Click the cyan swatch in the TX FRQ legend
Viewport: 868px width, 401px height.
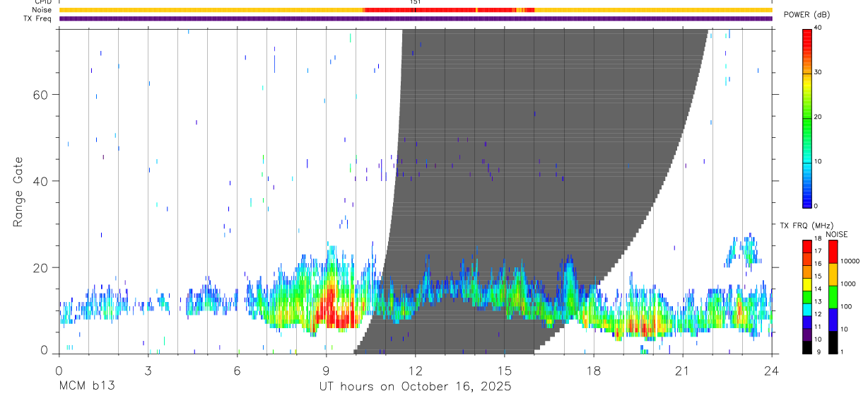[807, 309]
